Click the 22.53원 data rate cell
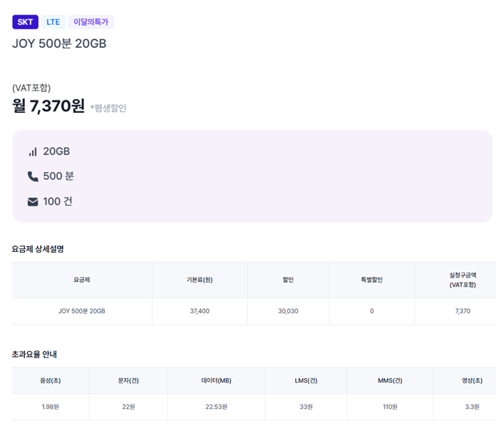This screenshot has width=504, height=430. point(216,407)
